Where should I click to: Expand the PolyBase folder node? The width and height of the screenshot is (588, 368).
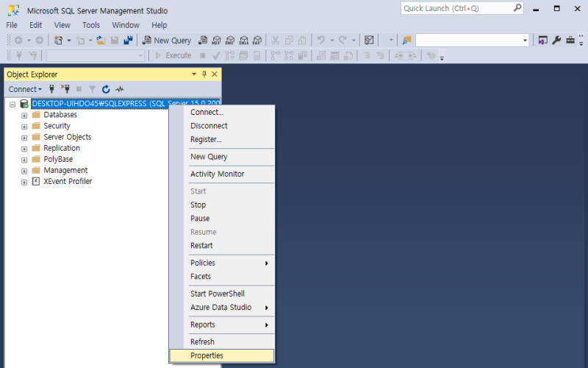click(24, 160)
